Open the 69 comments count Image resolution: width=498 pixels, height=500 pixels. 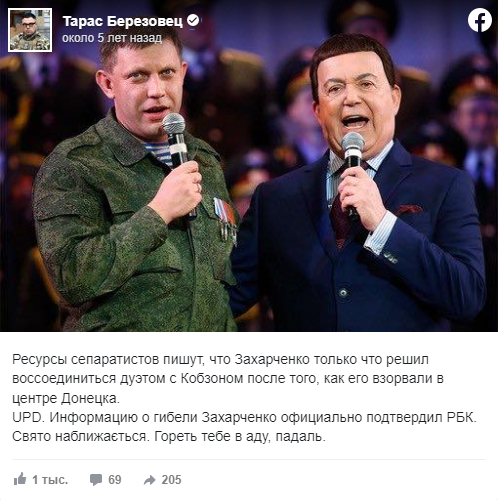[x=115, y=480]
